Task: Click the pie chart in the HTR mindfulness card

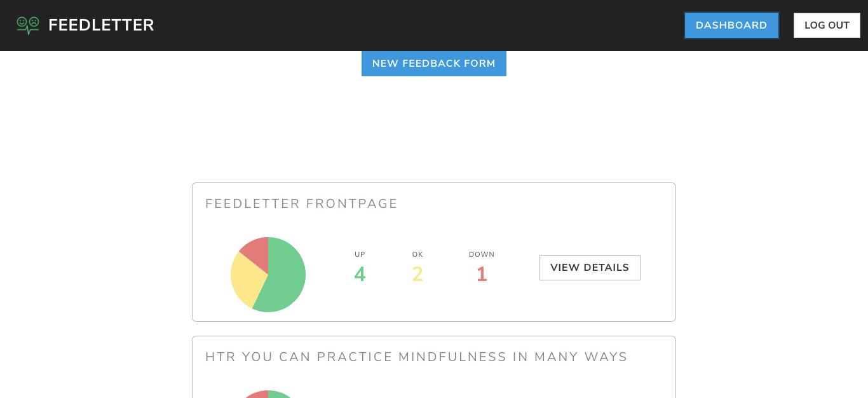Action: pos(268,394)
